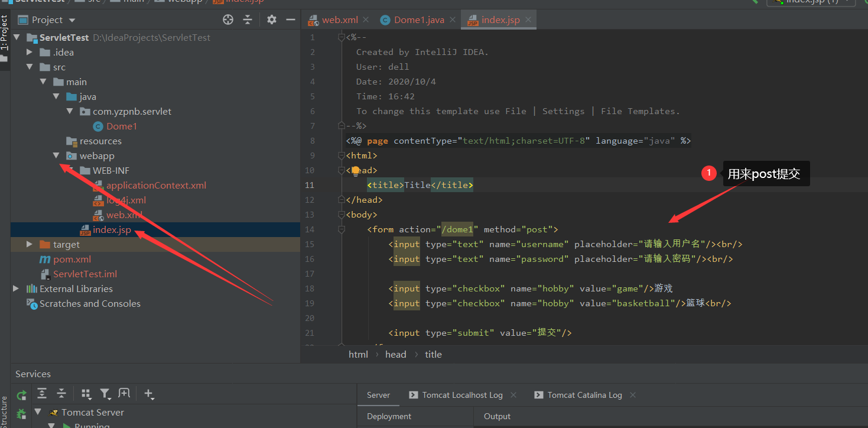Click the Tomcat Server cat icon
Image resolution: width=868 pixels, height=428 pixels.
click(54, 413)
